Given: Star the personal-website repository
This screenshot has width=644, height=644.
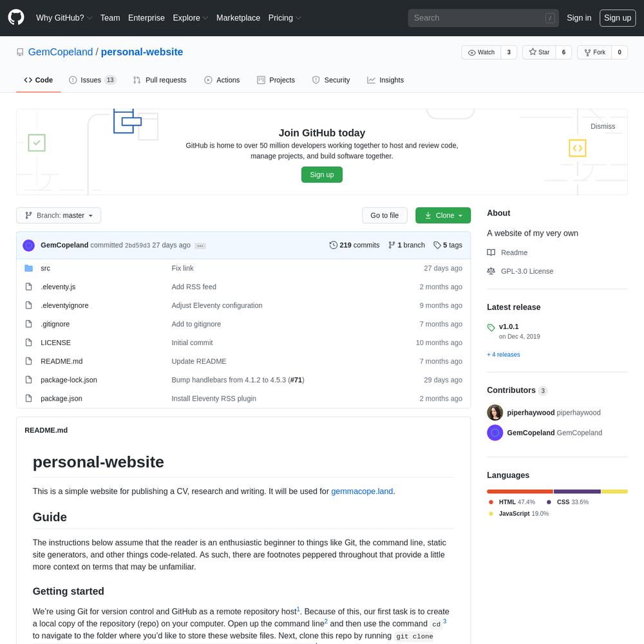Looking at the screenshot, I should tap(539, 52).
